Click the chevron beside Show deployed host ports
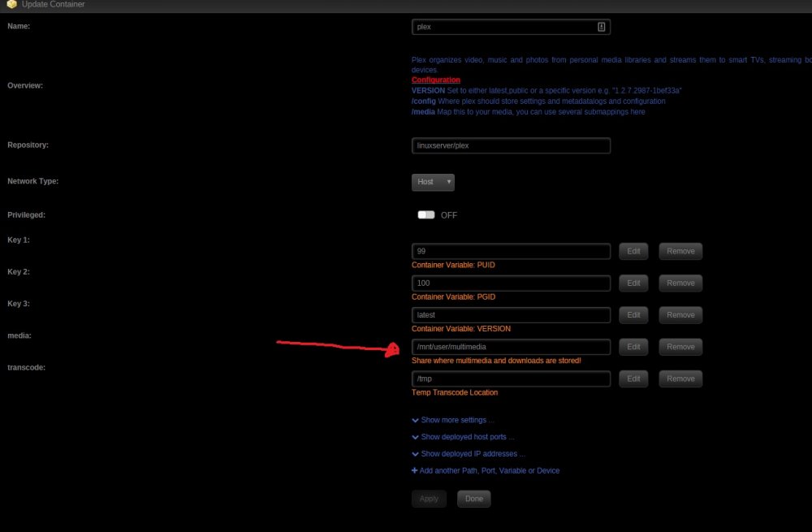 [415, 437]
